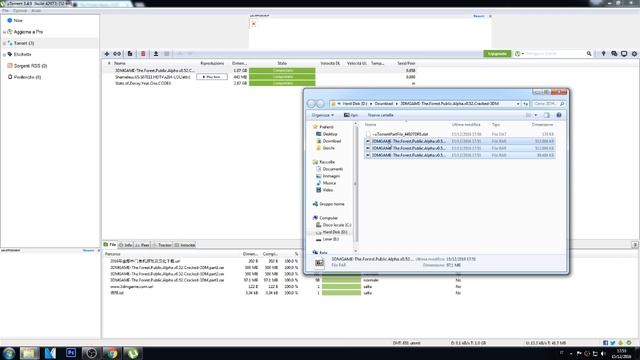This screenshot has height=360, width=640.
Task: Click Explorer address bar history dropdown arrow
Action: [x=518, y=104]
